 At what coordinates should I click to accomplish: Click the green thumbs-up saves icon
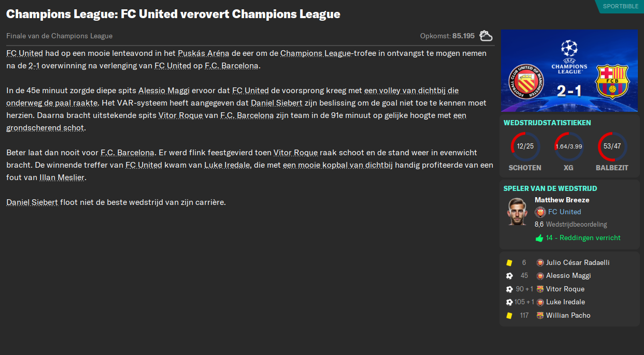tap(539, 238)
